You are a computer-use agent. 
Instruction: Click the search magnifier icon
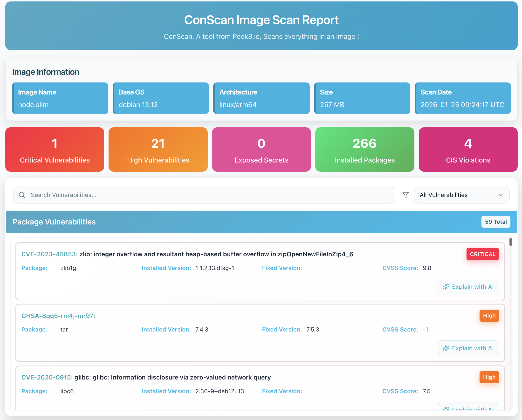22,195
